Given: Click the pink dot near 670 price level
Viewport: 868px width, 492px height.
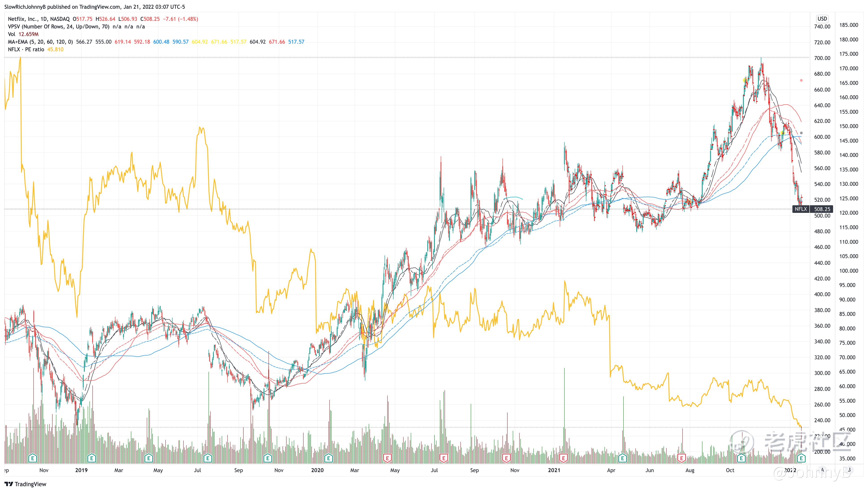Looking at the screenshot, I should click(801, 80).
